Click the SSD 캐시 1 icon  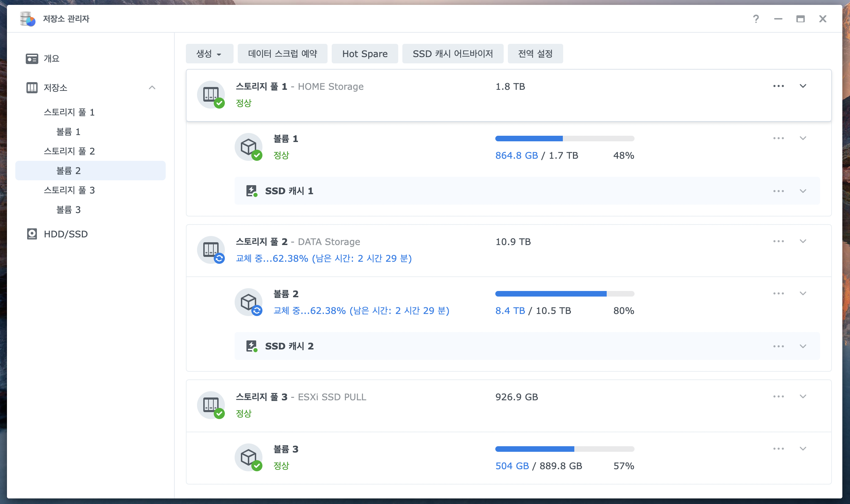click(251, 191)
